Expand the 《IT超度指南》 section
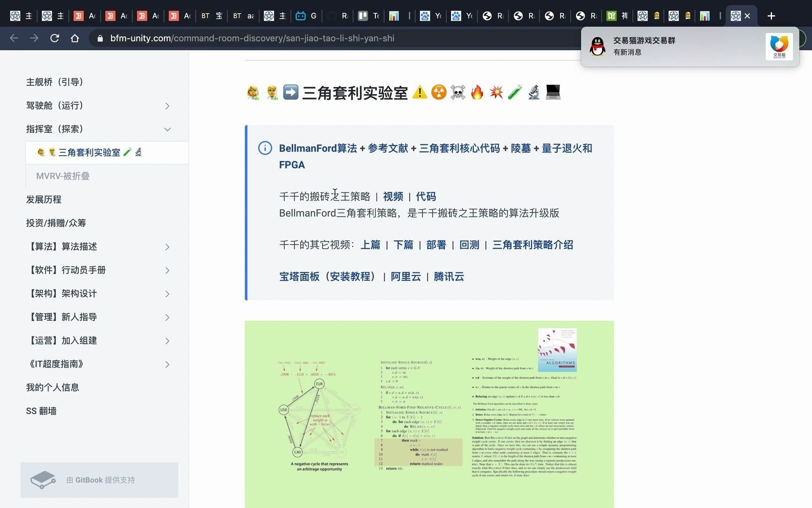812x508 pixels. [167, 364]
